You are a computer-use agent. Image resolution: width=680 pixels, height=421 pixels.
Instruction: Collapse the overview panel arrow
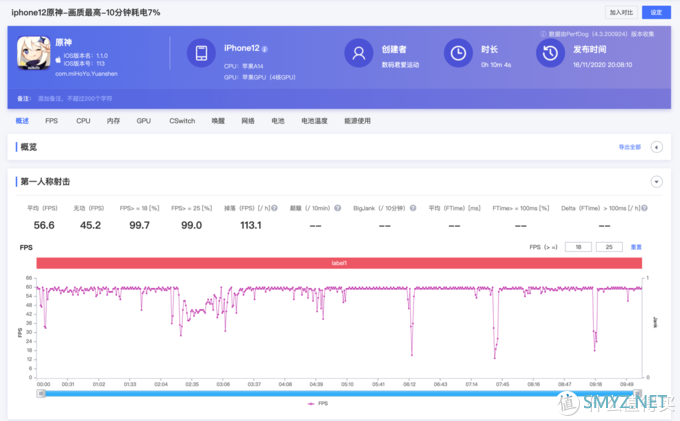point(657,147)
